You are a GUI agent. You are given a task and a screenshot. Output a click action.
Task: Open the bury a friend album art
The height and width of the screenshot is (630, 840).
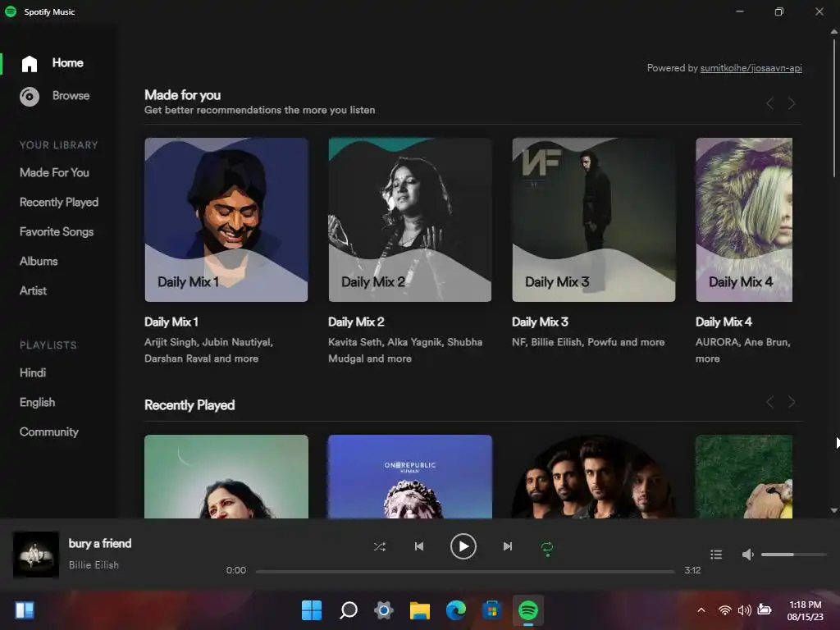point(36,555)
